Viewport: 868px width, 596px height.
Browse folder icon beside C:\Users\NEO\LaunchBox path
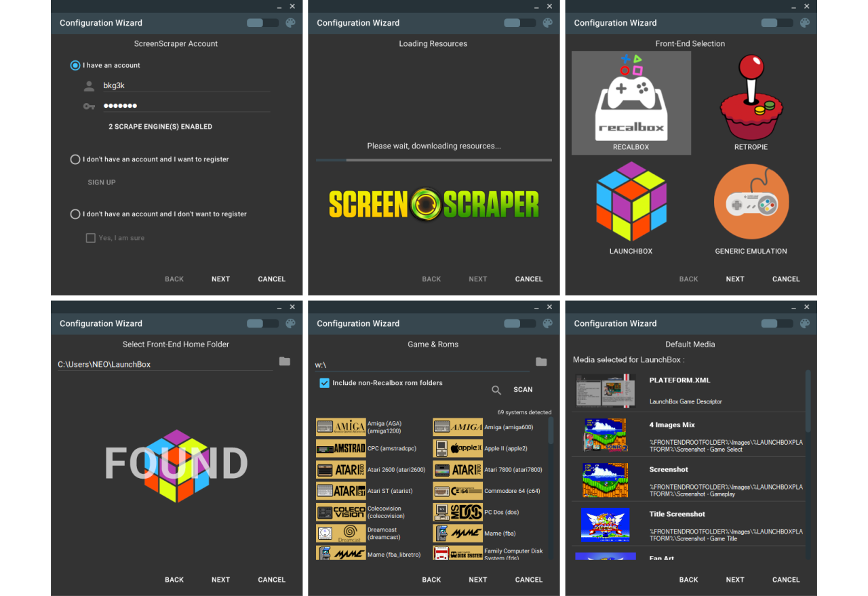pyautogui.click(x=285, y=361)
